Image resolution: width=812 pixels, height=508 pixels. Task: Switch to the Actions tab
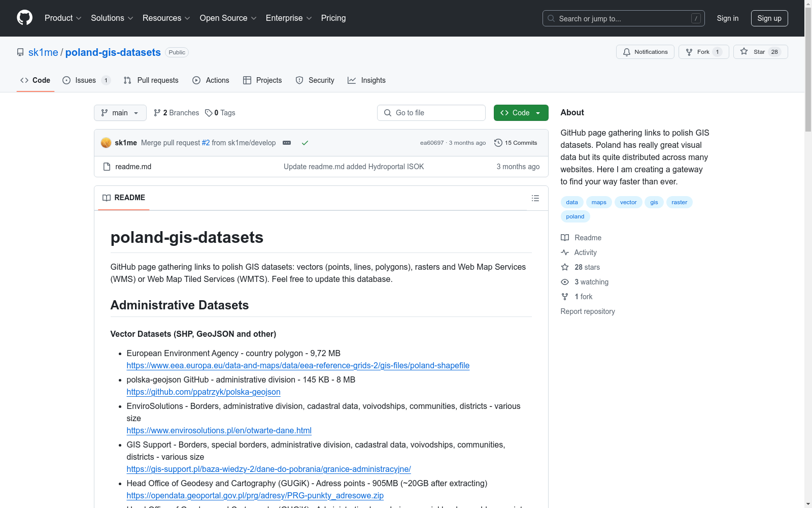pyautogui.click(x=211, y=80)
